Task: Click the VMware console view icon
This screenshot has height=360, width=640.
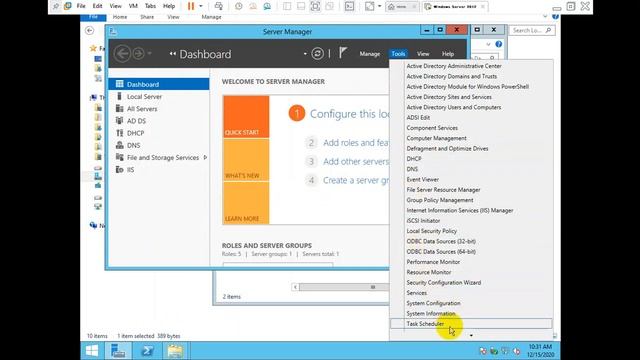Action: click(349, 6)
